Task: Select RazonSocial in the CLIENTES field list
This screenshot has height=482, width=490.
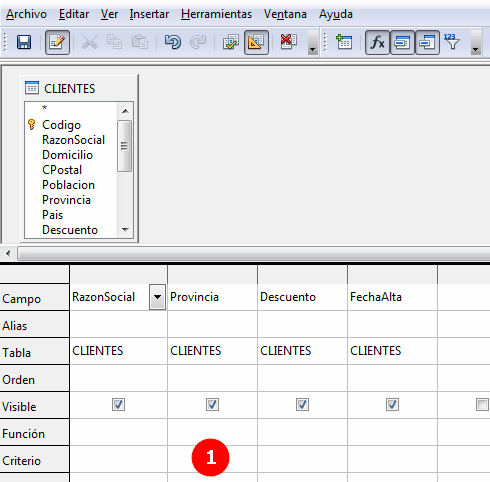Action: point(73,140)
